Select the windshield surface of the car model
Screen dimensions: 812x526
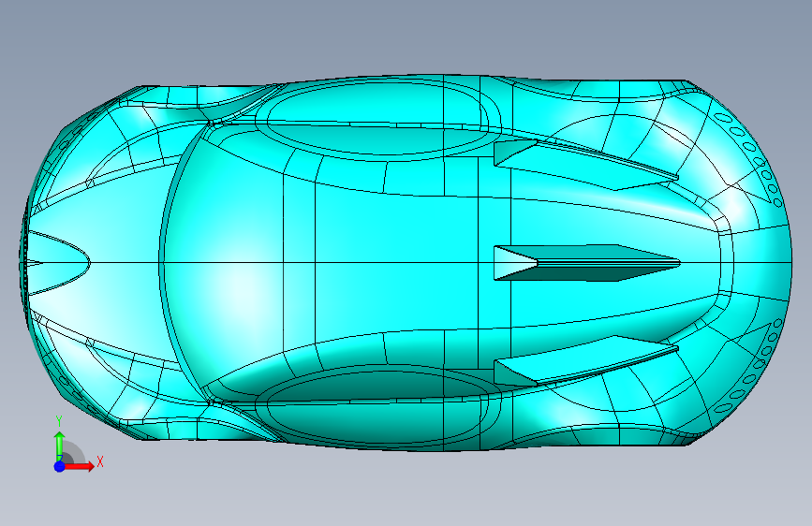(x=223, y=261)
